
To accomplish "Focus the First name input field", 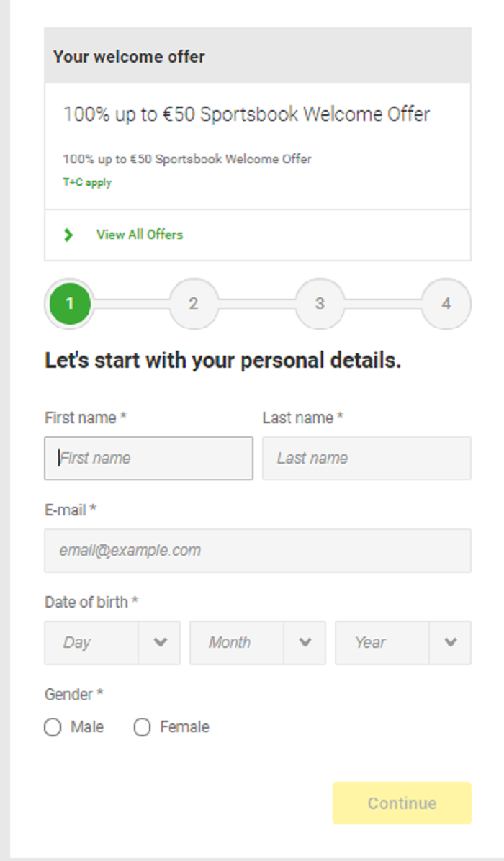I will point(148,458).
